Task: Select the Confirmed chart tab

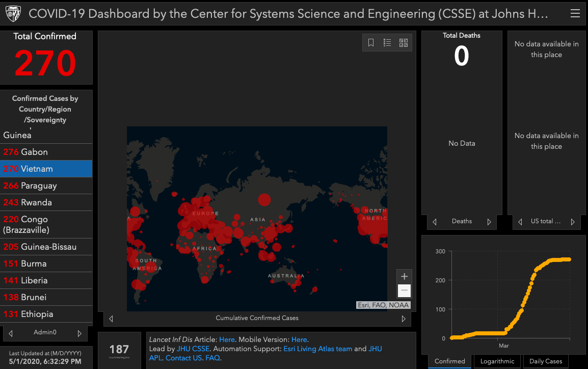Action: tap(449, 361)
